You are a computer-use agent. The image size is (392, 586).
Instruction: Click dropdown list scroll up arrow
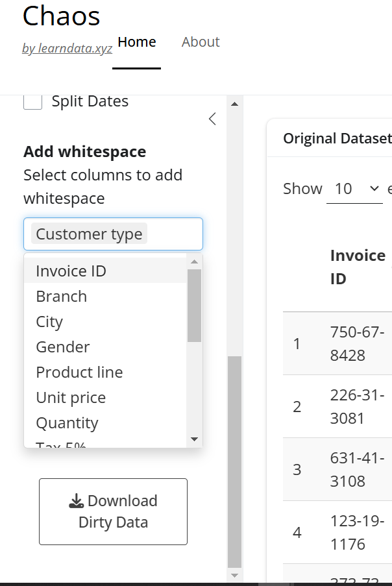[x=194, y=262]
